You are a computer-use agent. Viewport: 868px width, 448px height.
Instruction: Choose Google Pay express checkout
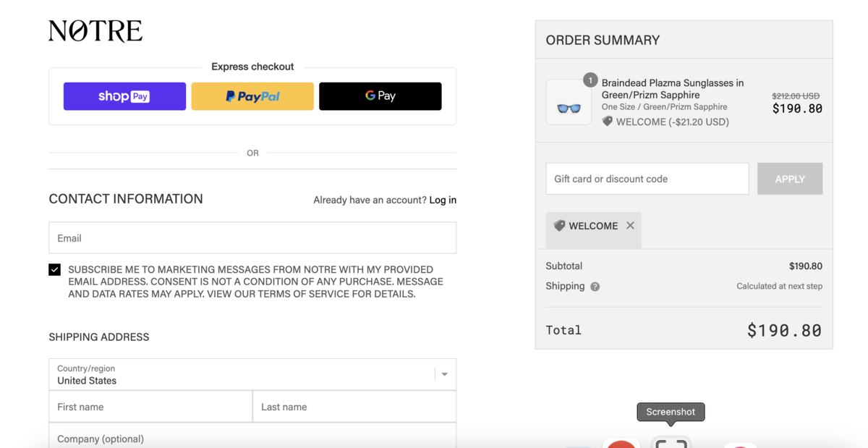point(380,96)
